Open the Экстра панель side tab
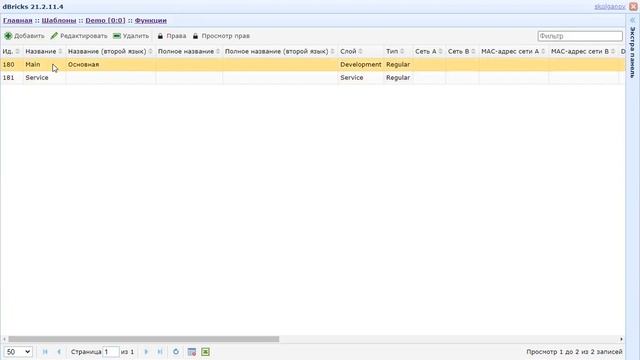 coord(633,52)
